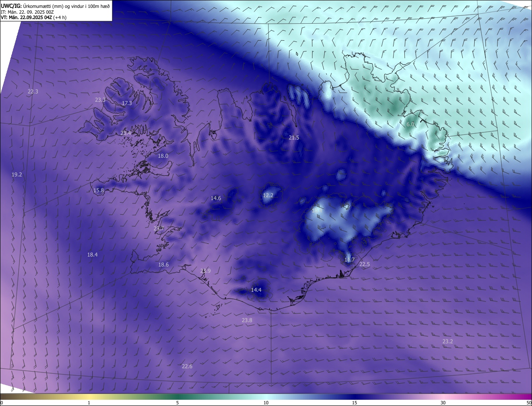Click the 22.3 value on the map

pos(33,91)
